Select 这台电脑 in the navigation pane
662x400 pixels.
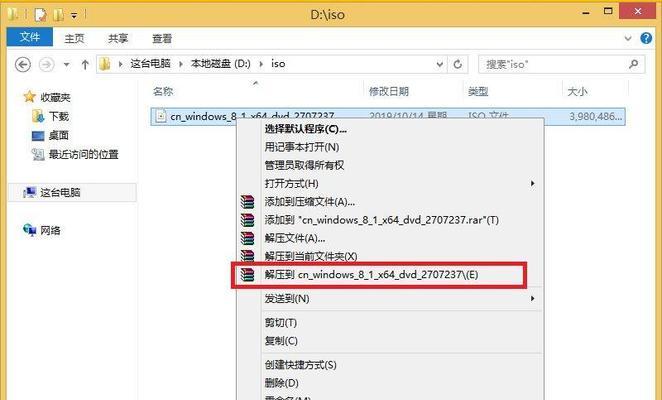(72, 193)
